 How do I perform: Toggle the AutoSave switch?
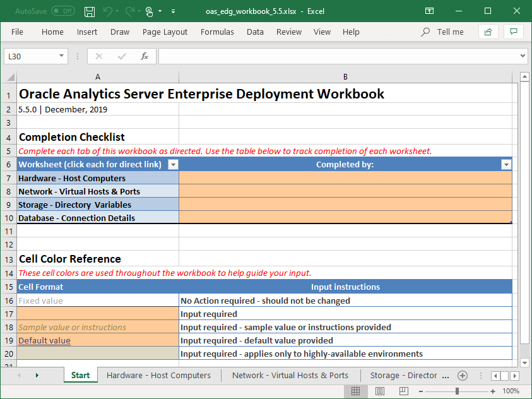click(63, 11)
